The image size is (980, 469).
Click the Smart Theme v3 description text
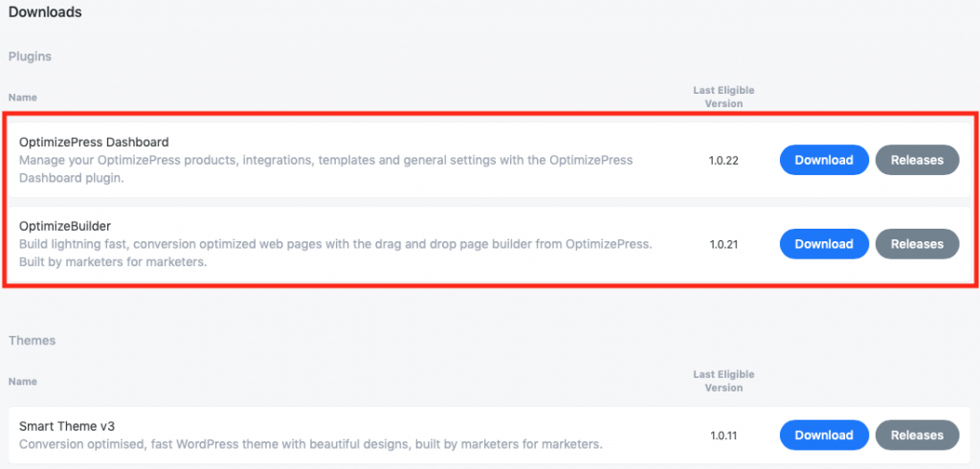311,445
